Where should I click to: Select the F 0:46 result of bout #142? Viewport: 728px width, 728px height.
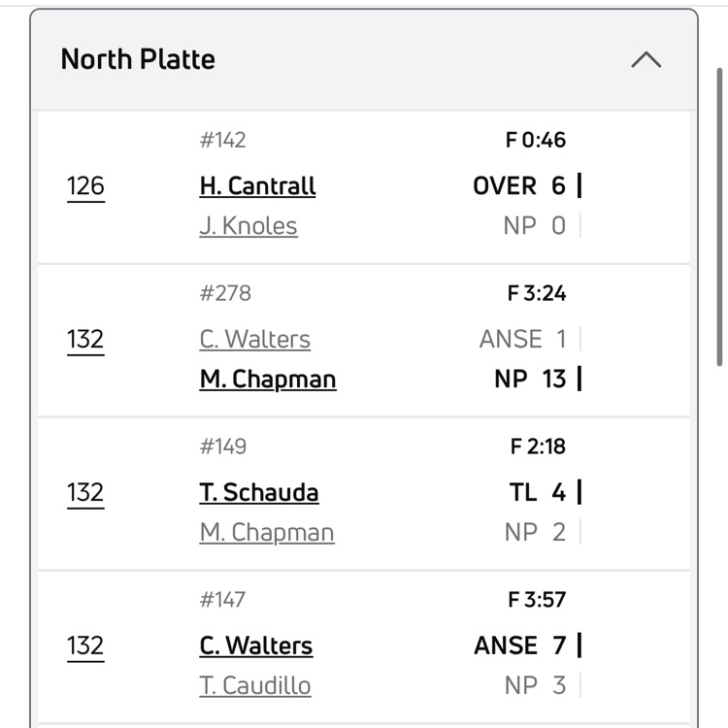pyautogui.click(x=536, y=140)
